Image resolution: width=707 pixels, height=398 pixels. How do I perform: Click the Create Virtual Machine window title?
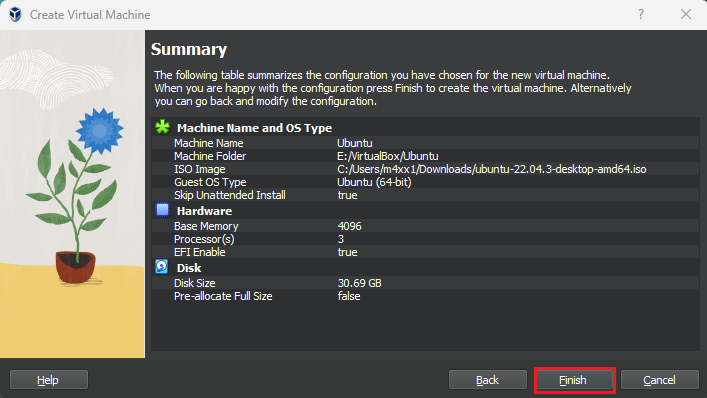coord(90,15)
